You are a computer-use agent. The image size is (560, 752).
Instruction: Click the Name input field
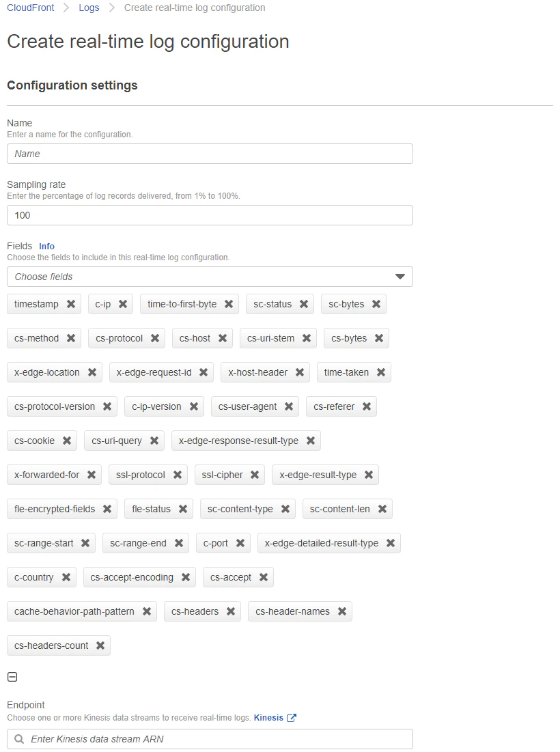point(210,153)
